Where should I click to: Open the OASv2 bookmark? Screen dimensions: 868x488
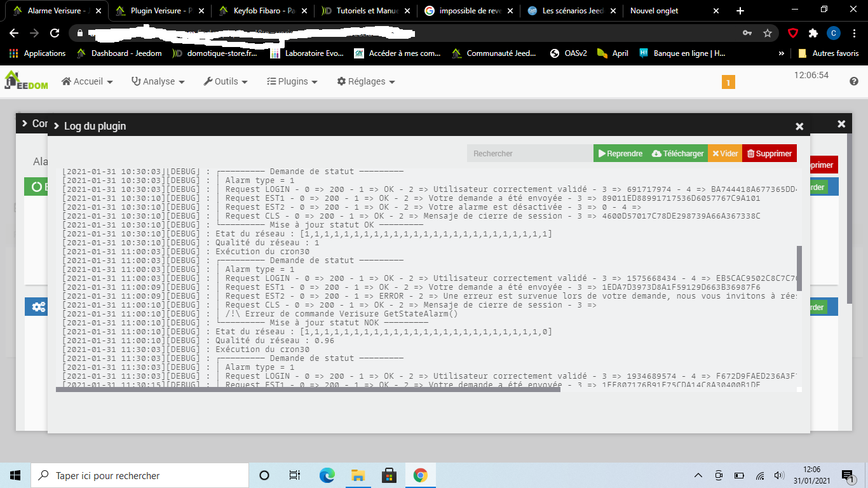(568, 53)
